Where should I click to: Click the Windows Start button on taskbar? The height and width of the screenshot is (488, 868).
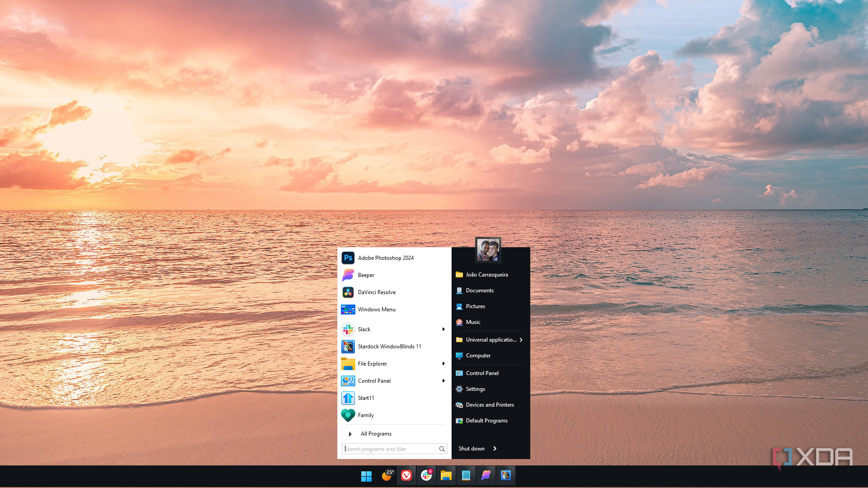click(x=366, y=476)
